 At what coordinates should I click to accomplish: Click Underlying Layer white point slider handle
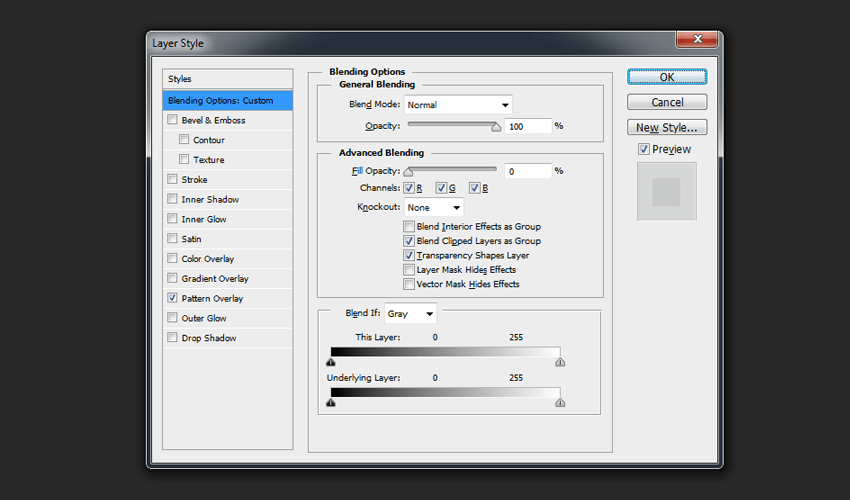pos(560,402)
